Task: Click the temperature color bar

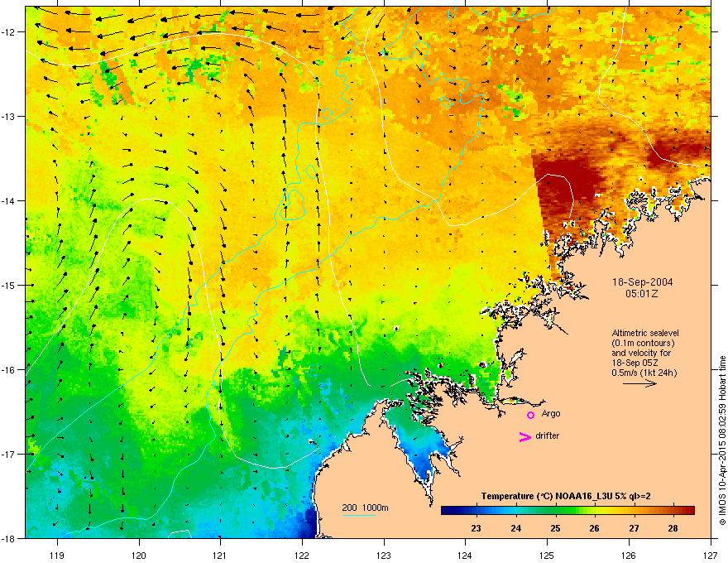Action: pyautogui.click(x=568, y=511)
